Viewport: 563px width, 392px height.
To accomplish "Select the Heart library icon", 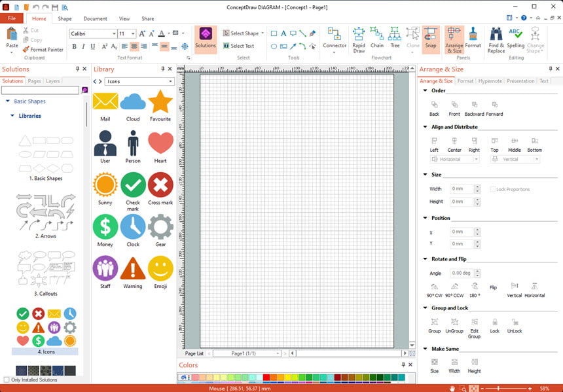I will pyautogui.click(x=160, y=147).
